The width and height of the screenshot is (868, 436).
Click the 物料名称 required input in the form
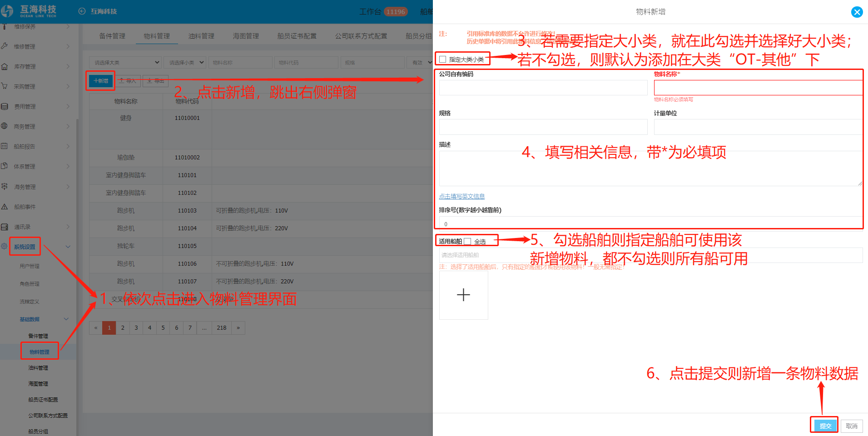point(758,88)
